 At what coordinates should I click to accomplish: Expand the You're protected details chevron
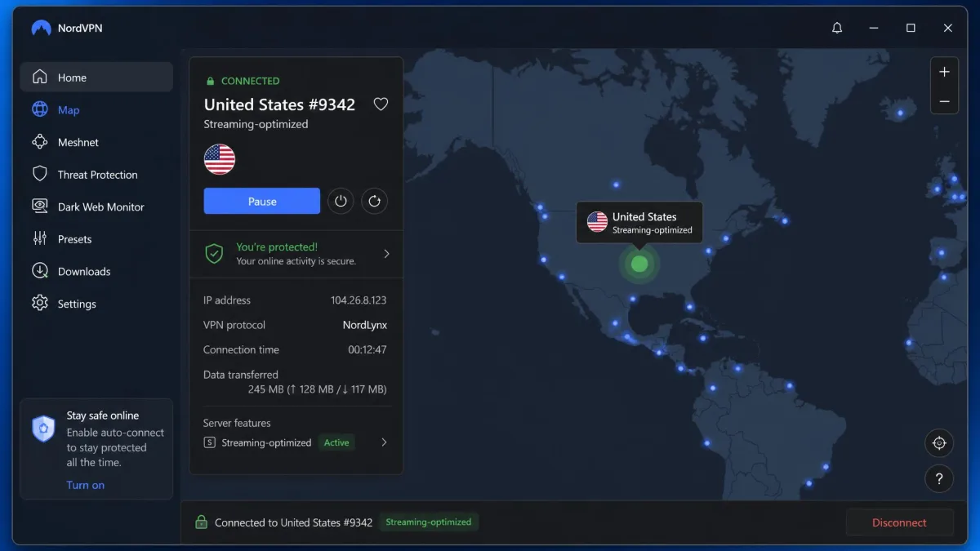tap(386, 254)
